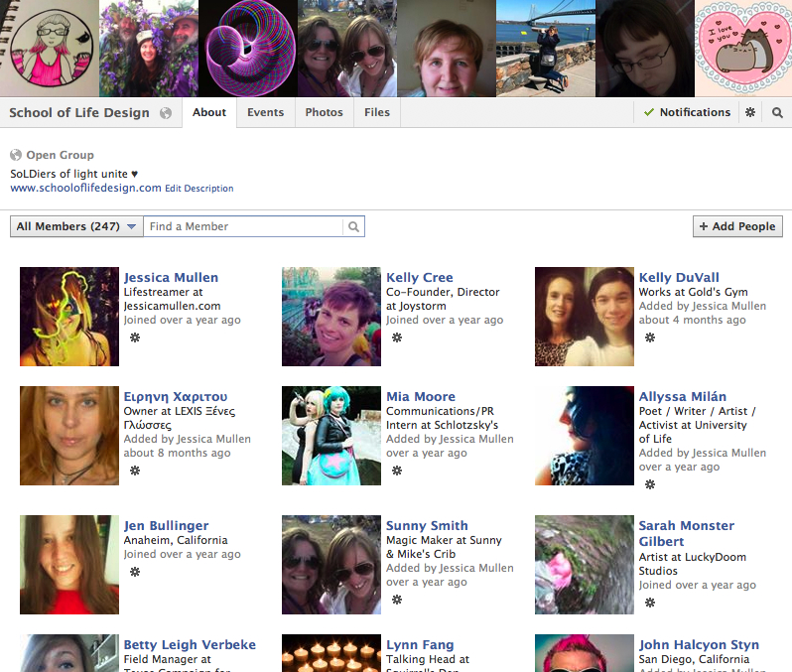Open John Halcyon Styn's name link
792x672 pixels.
coord(699,645)
